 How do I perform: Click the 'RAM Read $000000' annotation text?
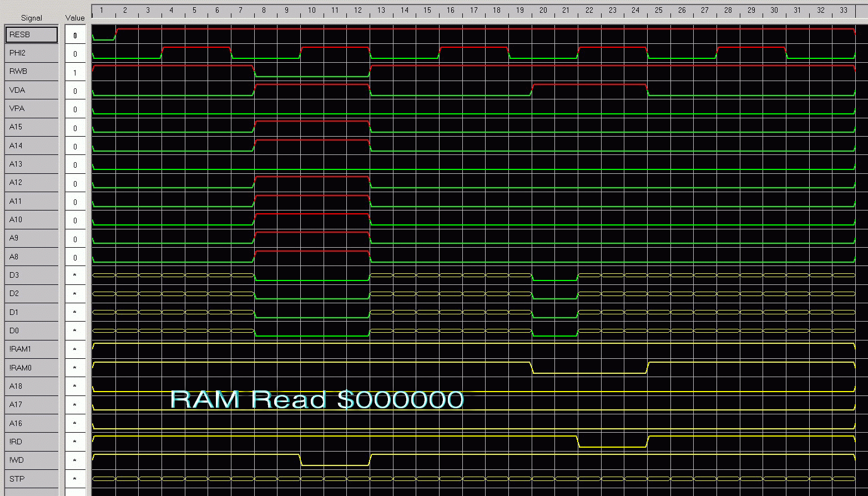pyautogui.click(x=316, y=399)
